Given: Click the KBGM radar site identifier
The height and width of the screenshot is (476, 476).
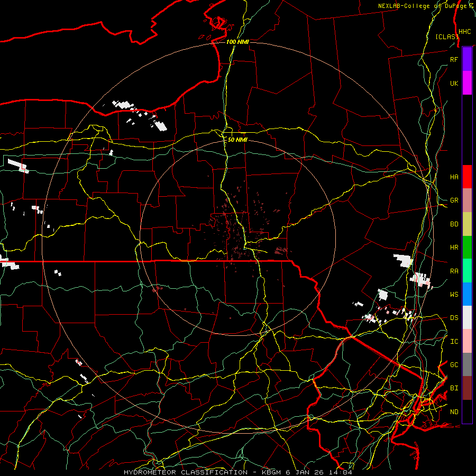Looking at the screenshot, I should 271,472.
